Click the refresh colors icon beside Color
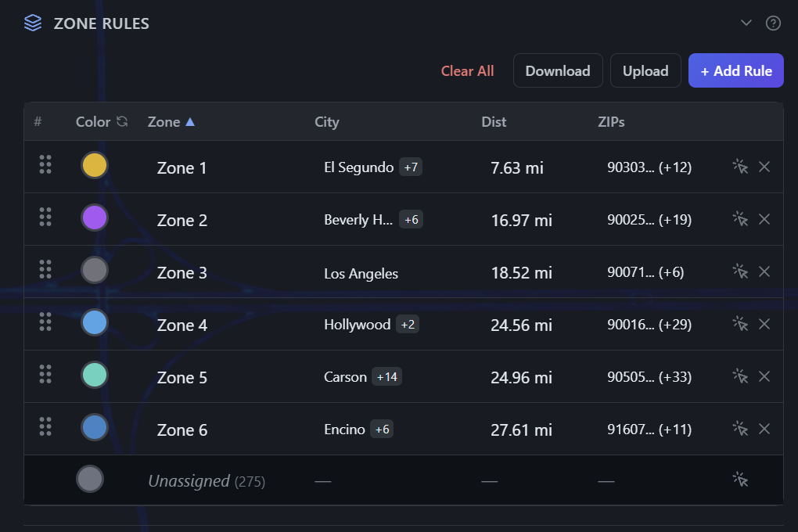Viewport: 798px width, 532px height. (x=122, y=122)
